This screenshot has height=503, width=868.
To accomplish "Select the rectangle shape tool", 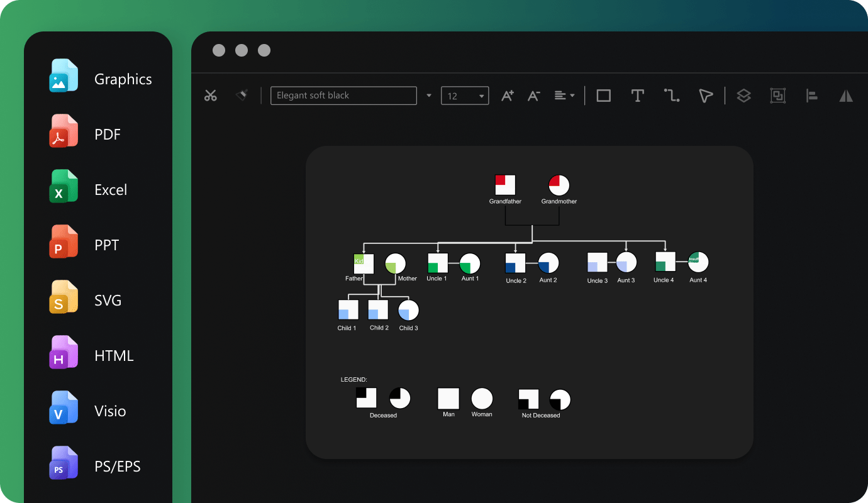I will click(x=604, y=96).
